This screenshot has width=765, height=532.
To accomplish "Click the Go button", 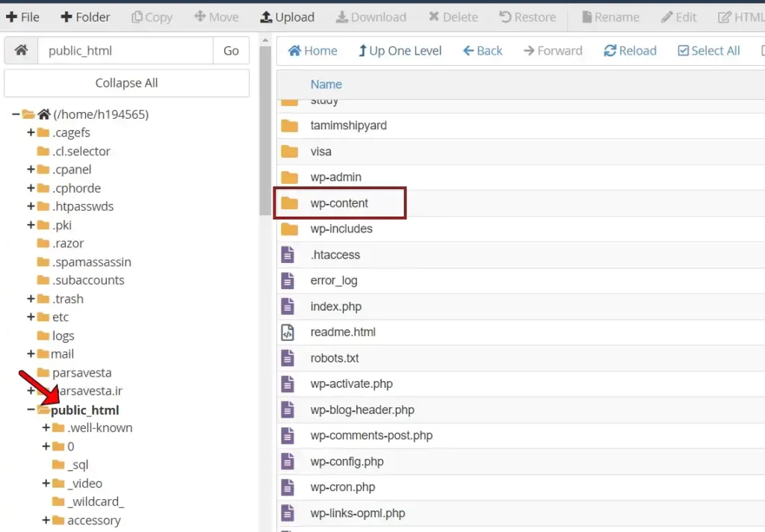I will coord(232,50).
